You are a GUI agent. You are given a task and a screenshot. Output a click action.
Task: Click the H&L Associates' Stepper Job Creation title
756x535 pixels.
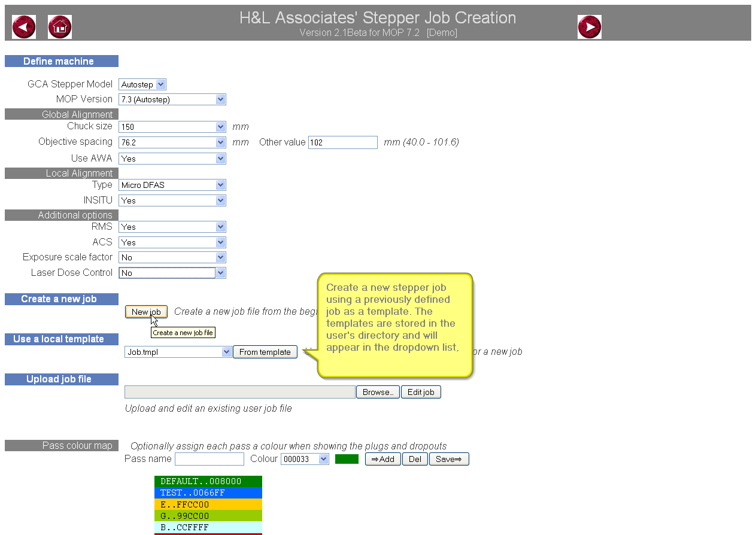[x=378, y=18]
